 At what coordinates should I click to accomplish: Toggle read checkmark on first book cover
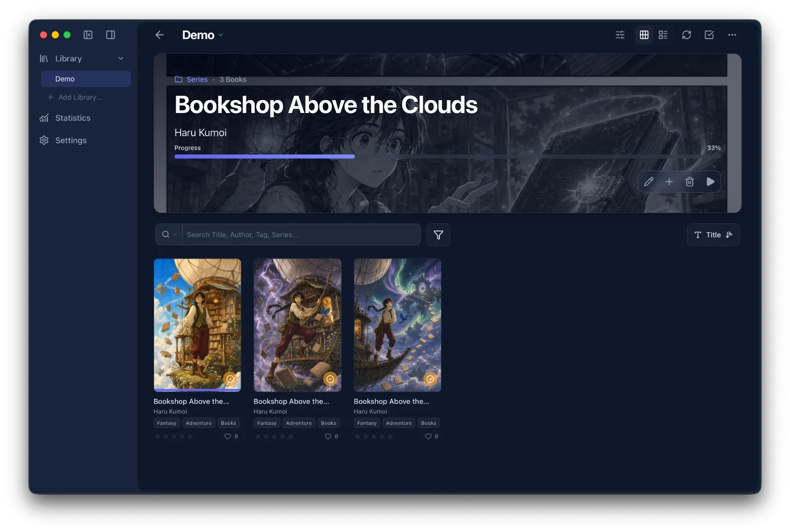pos(230,379)
